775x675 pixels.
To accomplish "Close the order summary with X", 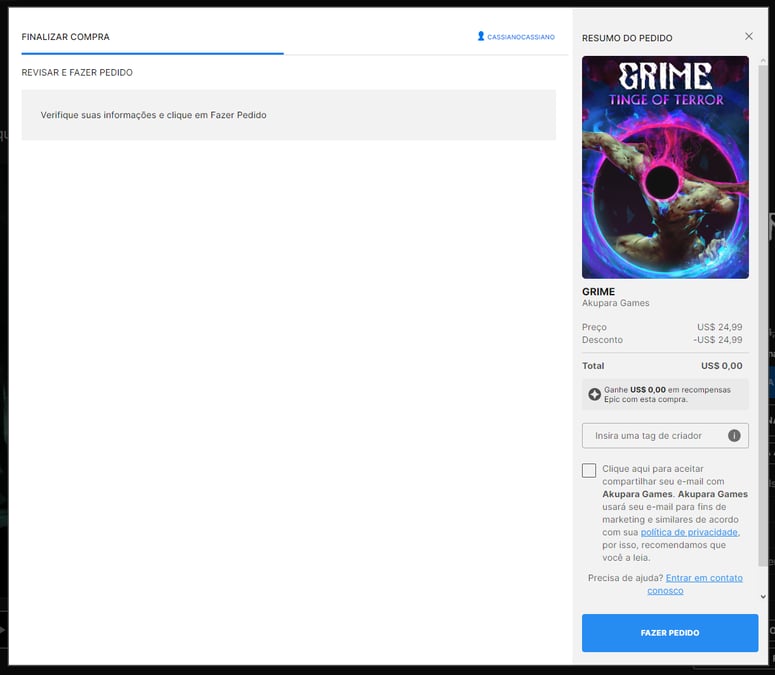I will click(x=749, y=36).
